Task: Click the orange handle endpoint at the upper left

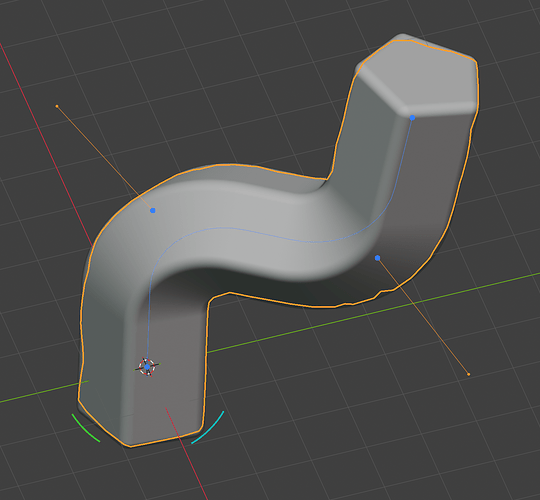Action: pos(57,106)
